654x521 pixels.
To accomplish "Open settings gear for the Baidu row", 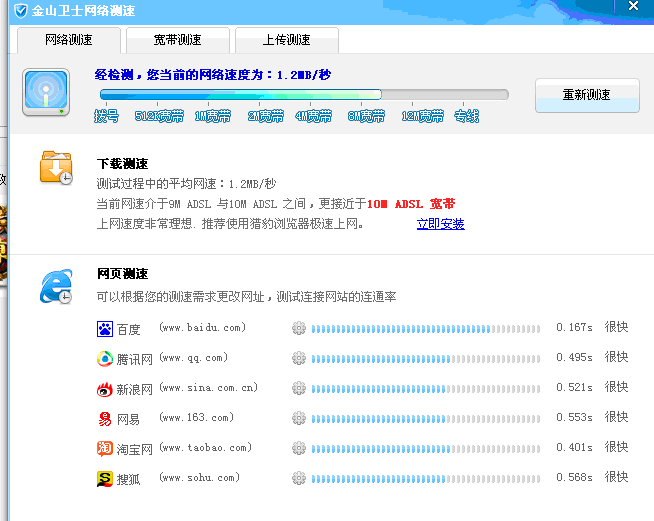I will [x=299, y=328].
